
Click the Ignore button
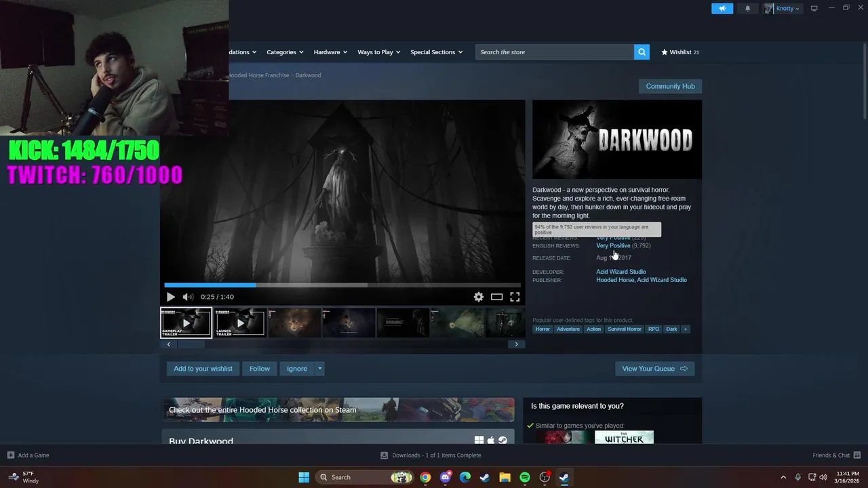pyautogui.click(x=297, y=369)
